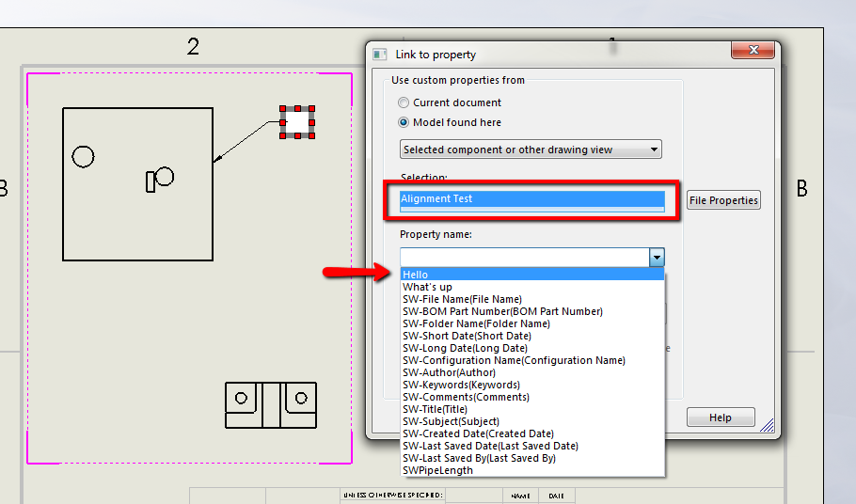Screen dimensions: 856x504
Task: Close the Link to property dialog
Action: pos(753,50)
